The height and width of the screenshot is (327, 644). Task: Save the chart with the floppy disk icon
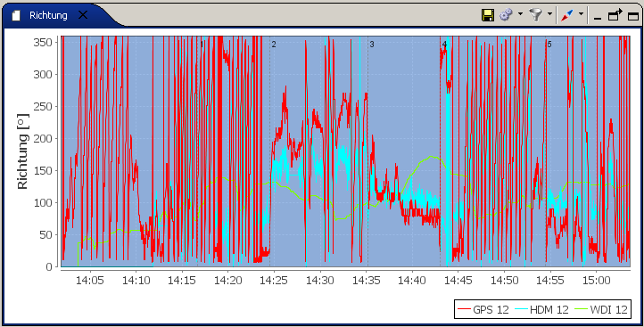pos(488,15)
